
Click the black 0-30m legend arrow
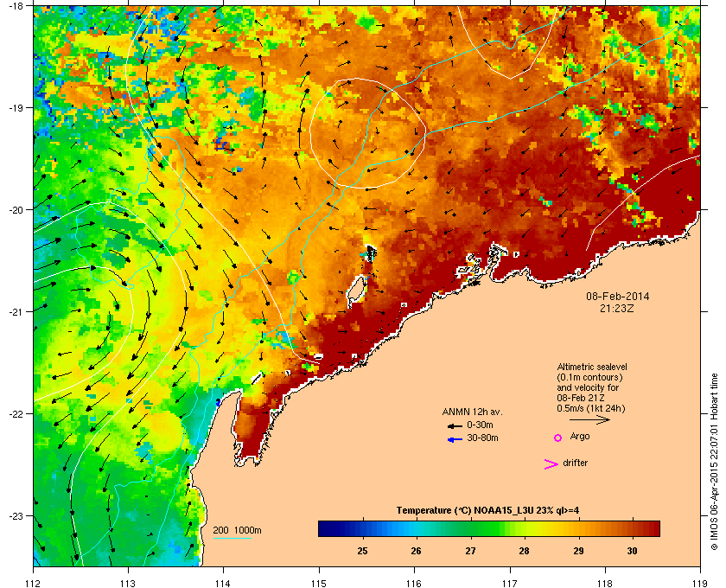coord(455,425)
